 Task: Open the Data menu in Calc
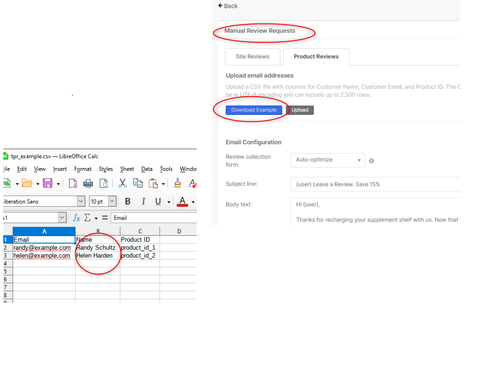tap(147, 169)
